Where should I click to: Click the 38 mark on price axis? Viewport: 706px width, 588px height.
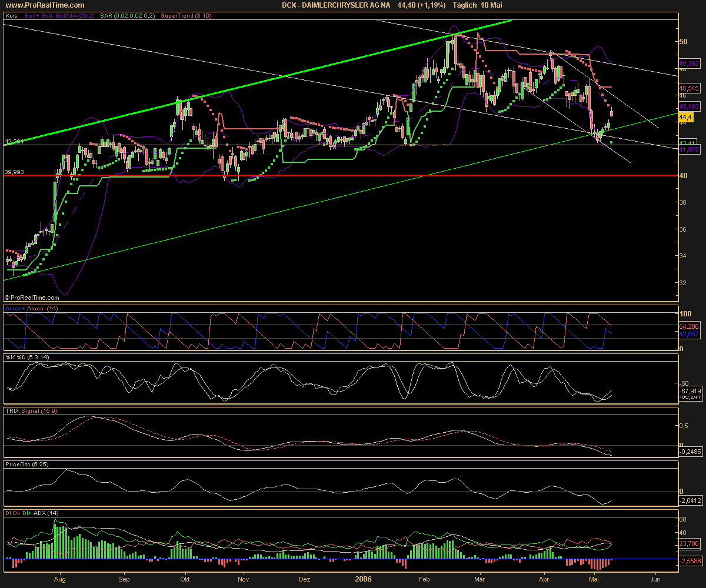tap(684, 202)
